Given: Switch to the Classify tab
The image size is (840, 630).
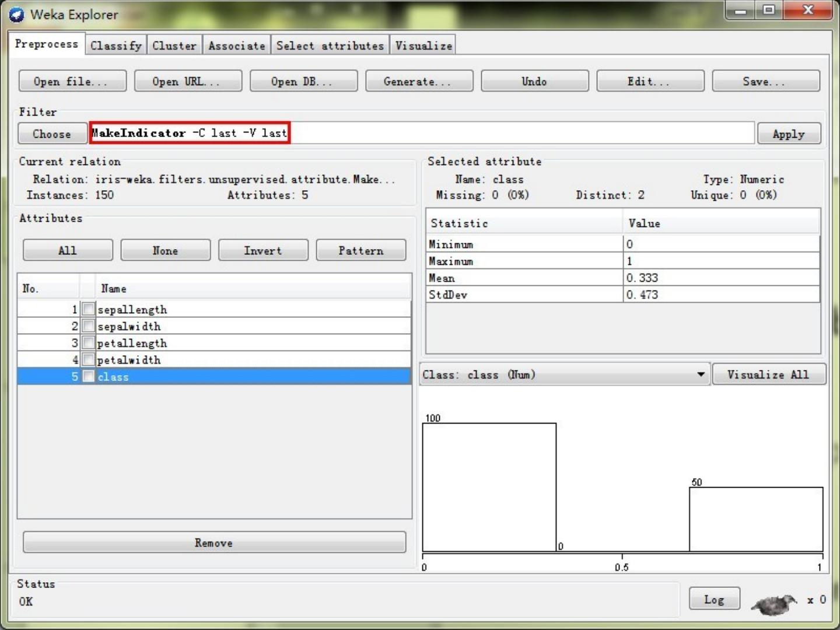Looking at the screenshot, I should [116, 45].
